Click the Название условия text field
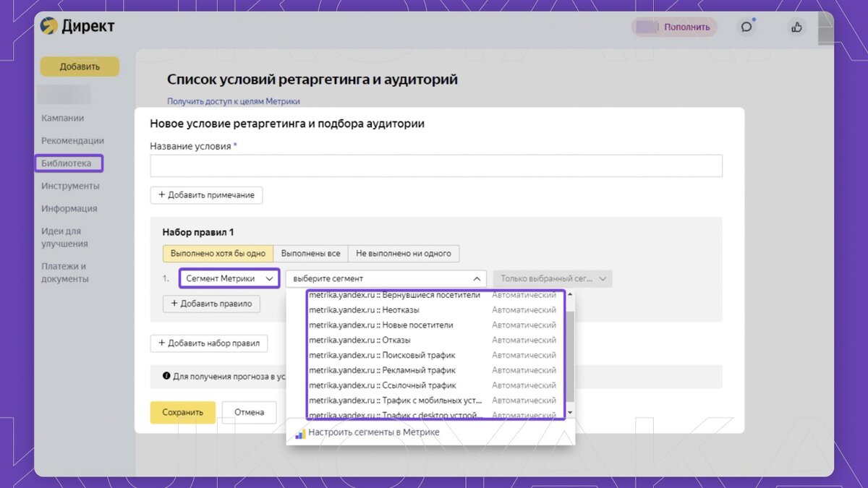The width and height of the screenshot is (868, 488). point(436,166)
